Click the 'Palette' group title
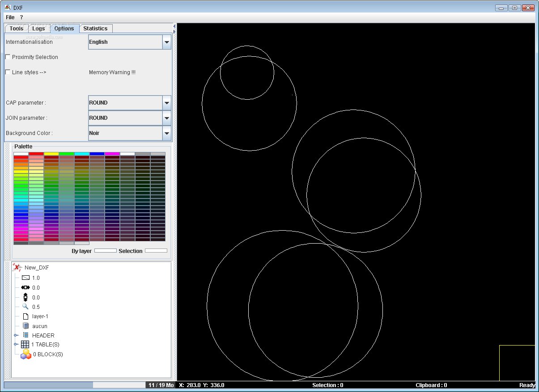Screen dimensions: 539x392 tap(23, 147)
